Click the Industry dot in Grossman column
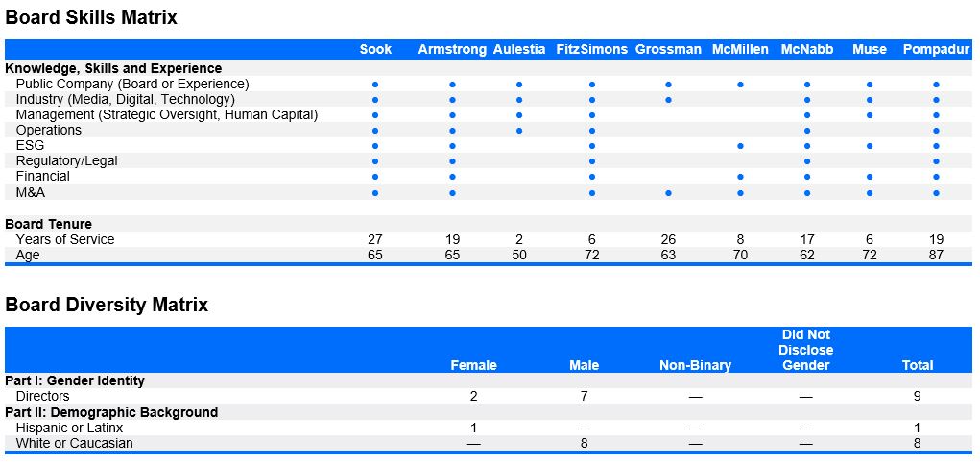The image size is (980, 466). (x=668, y=100)
